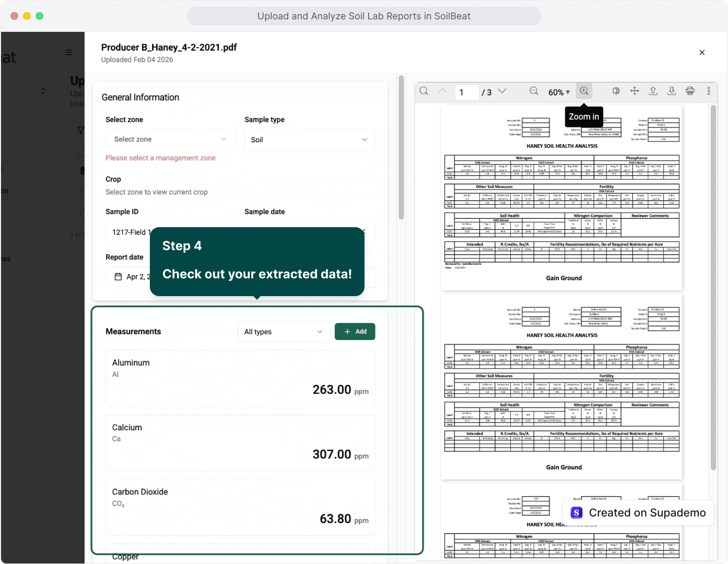Click the Supademo logo icon

(577, 513)
